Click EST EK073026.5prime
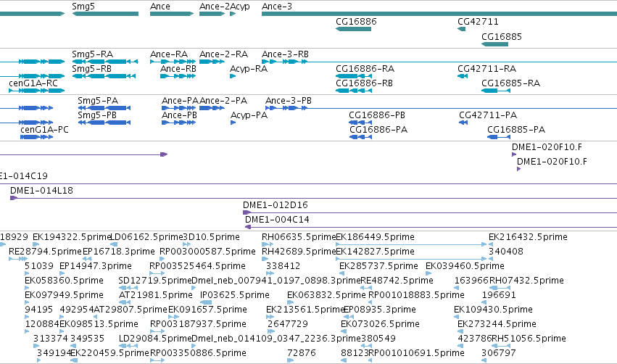This screenshot has height=364, width=617. [380, 324]
